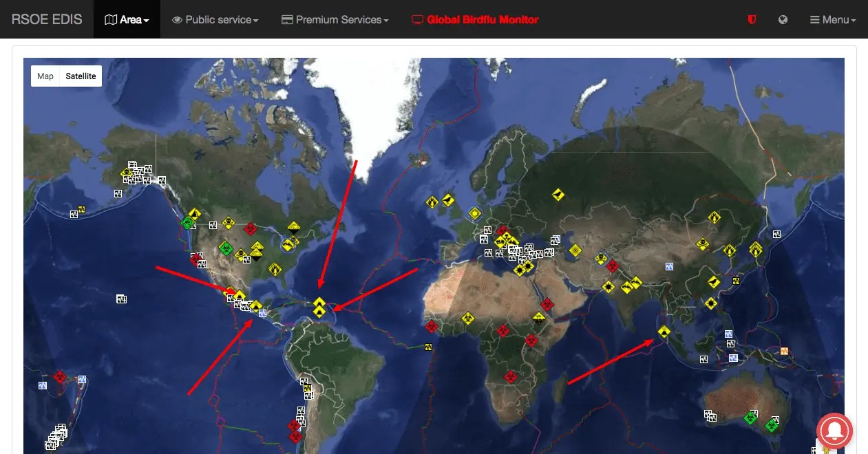The image size is (868, 454).
Task: Select the yellow bird marker in southeast China
Action: tap(714, 282)
